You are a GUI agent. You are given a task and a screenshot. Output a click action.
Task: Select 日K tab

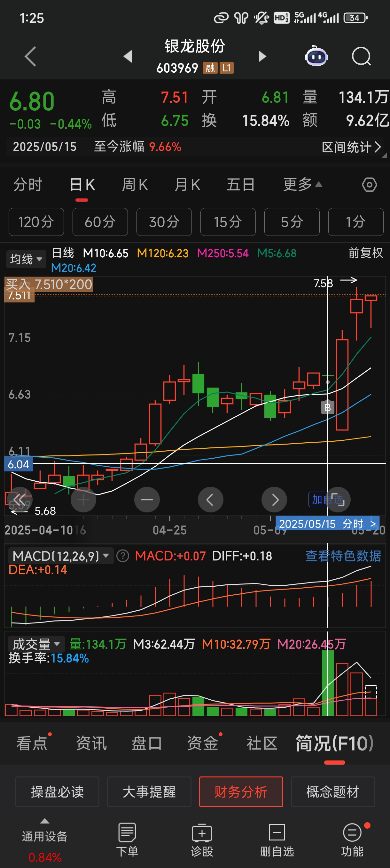tap(82, 185)
